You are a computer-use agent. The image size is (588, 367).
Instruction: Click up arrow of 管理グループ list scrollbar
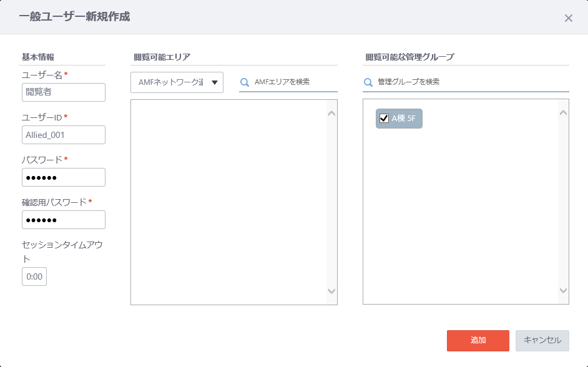click(x=563, y=113)
